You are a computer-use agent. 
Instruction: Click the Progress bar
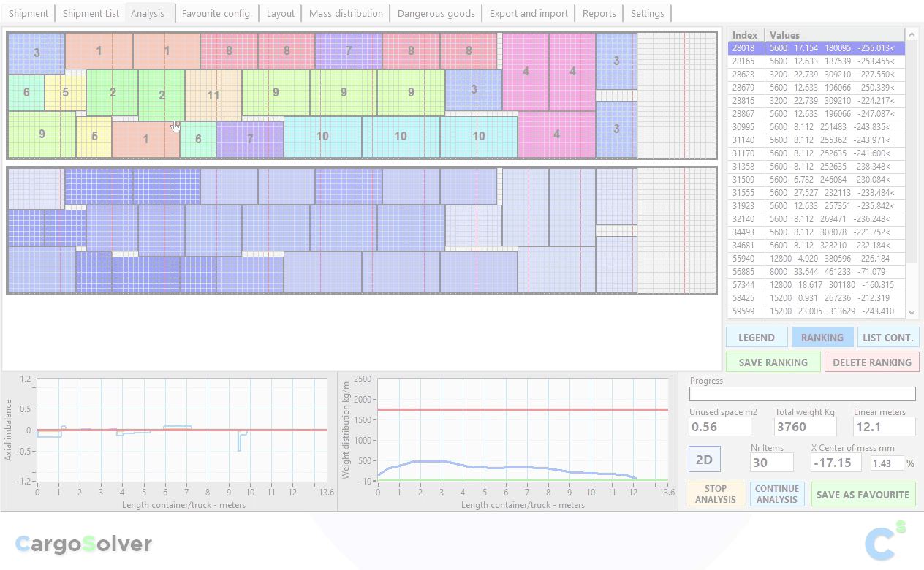[802, 394]
